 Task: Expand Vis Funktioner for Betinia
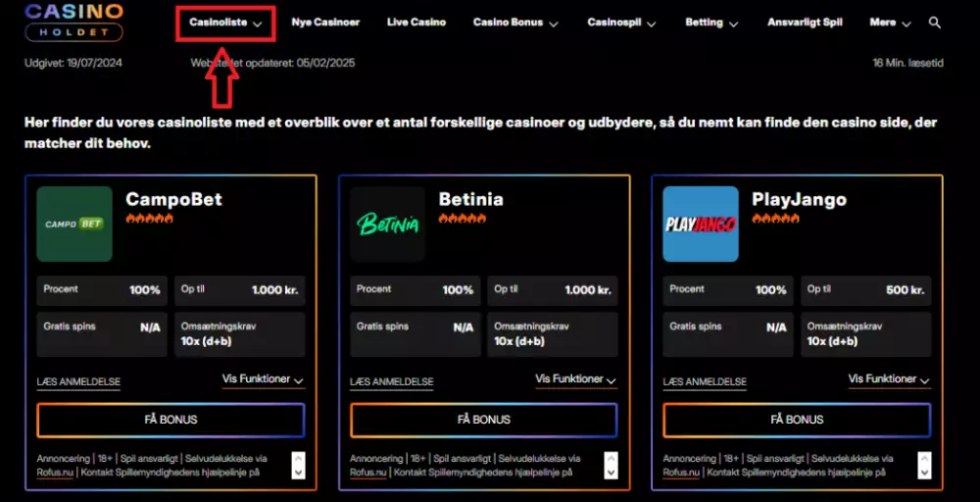point(575,379)
